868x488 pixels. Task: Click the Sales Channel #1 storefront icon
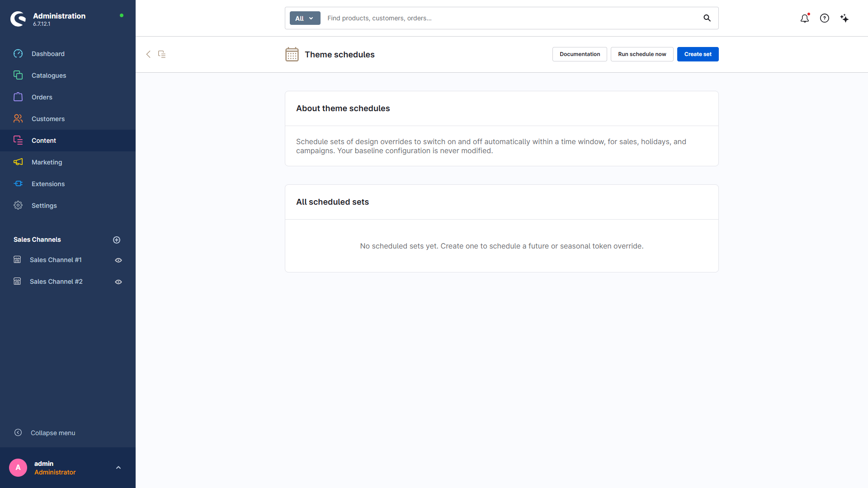17,260
